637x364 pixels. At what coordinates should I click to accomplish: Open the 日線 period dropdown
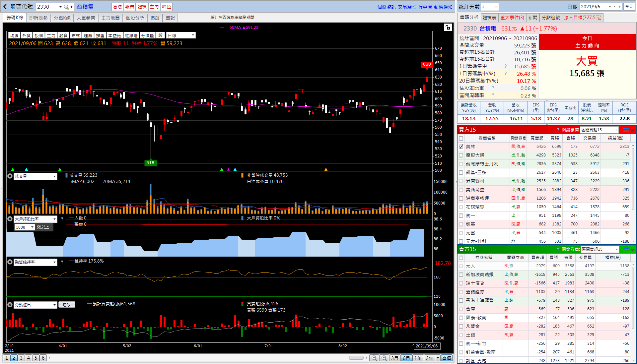click(192, 35)
